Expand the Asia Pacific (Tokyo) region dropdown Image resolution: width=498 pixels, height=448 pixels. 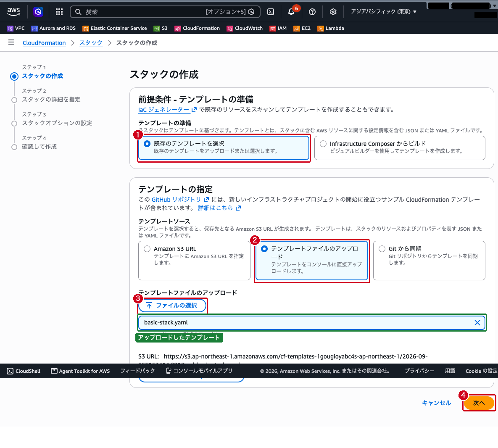383,12
